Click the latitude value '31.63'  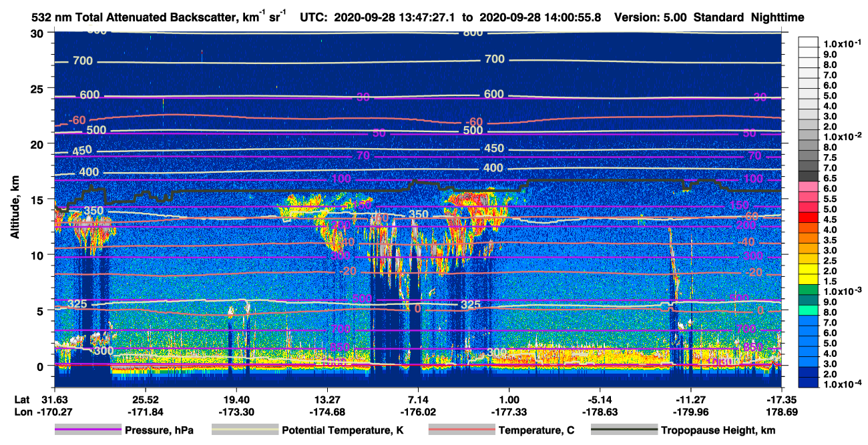(x=54, y=400)
